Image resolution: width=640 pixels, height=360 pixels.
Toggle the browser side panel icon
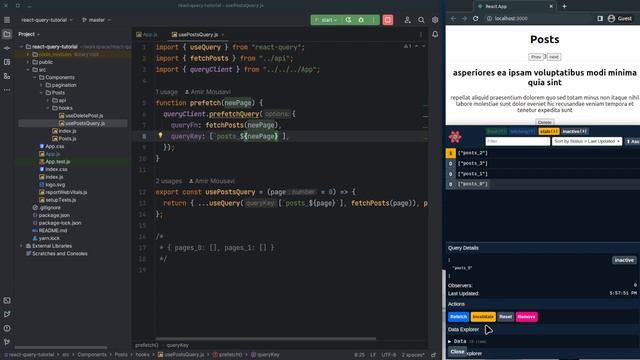(x=600, y=18)
